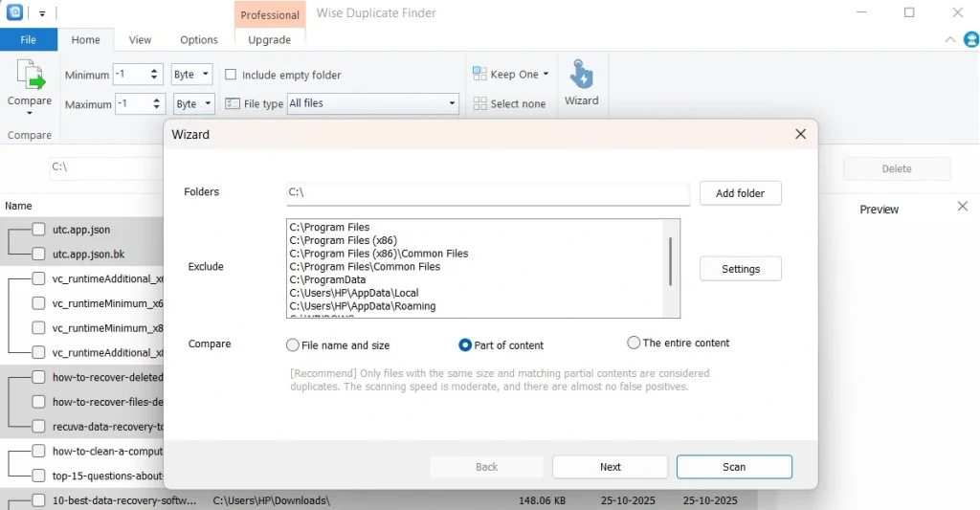Check the how-to-clean-a-comput file checkbox
The image size is (980, 510).
click(x=38, y=451)
